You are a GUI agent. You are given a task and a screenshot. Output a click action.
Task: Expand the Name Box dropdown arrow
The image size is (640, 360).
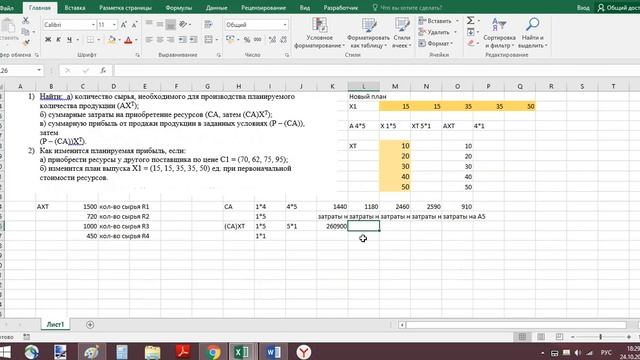[39, 70]
